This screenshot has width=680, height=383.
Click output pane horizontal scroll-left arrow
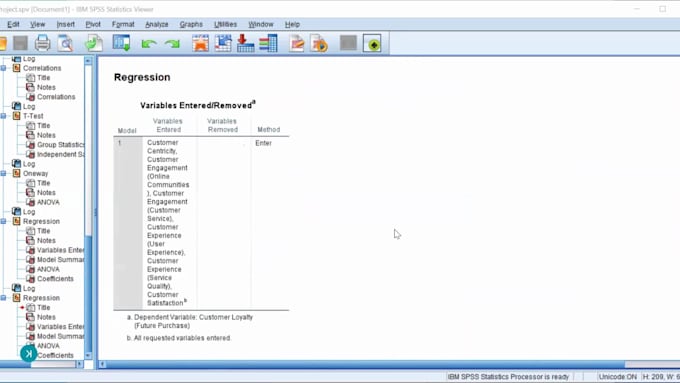(102, 364)
